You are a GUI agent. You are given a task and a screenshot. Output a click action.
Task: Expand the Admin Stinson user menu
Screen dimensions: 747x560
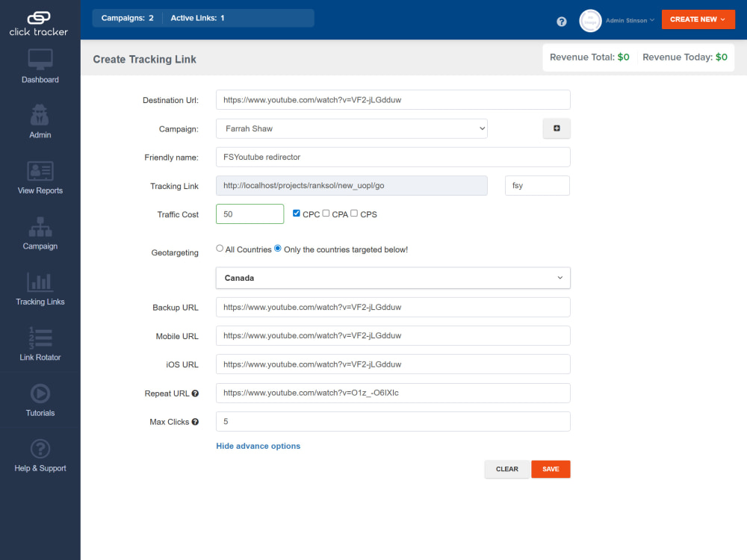pyautogui.click(x=630, y=20)
